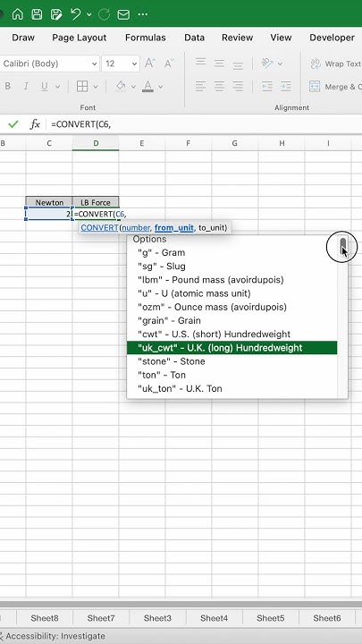
Task: Open the more options ellipsis in title bar
Action: click(x=142, y=14)
